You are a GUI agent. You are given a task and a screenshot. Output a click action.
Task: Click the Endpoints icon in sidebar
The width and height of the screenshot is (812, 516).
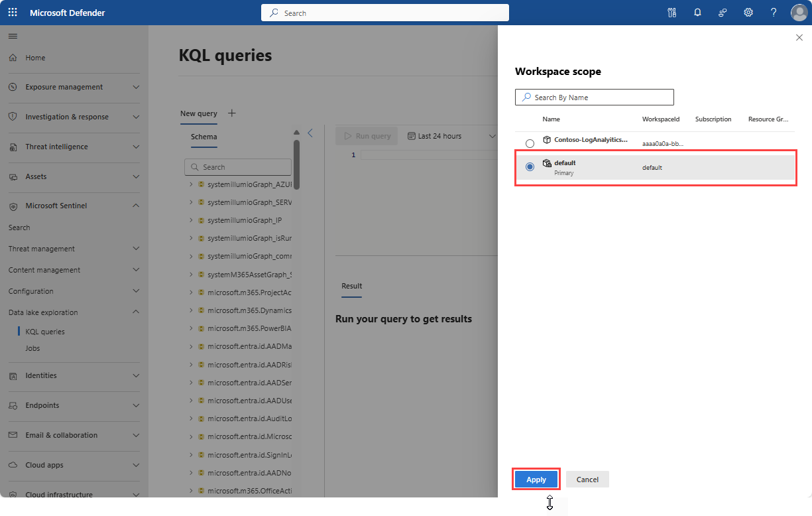coord(13,405)
